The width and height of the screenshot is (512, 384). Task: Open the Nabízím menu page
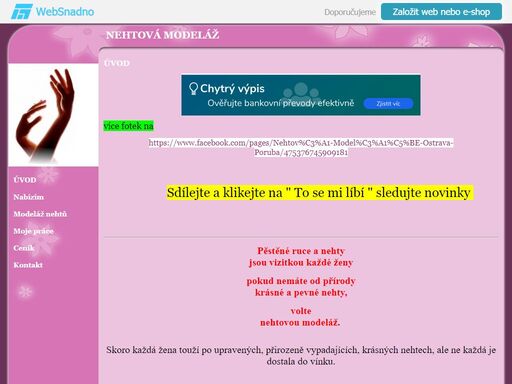pyautogui.click(x=29, y=197)
